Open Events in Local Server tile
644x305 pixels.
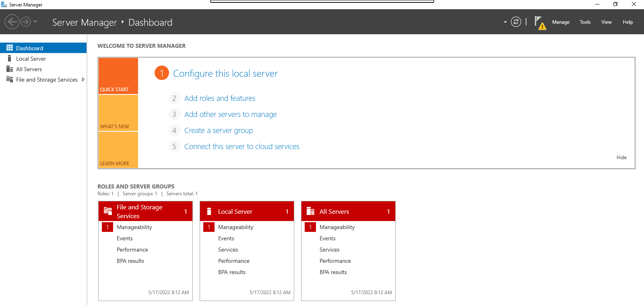(226, 238)
